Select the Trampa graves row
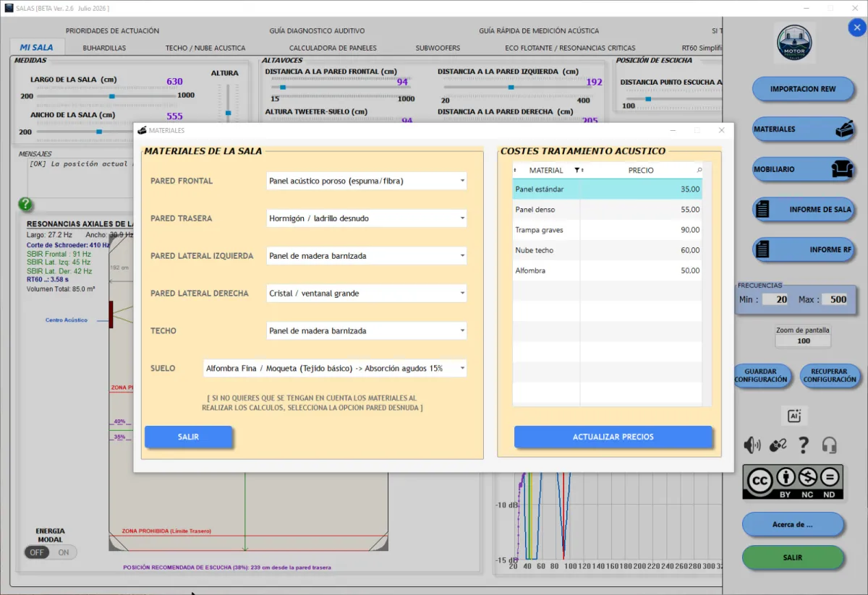Image resolution: width=868 pixels, height=595 pixels. tap(607, 230)
